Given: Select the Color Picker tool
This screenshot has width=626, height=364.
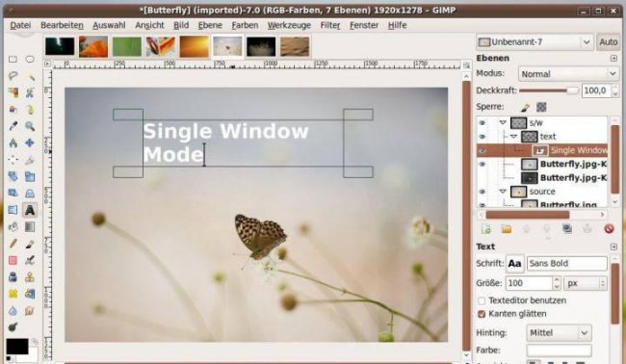Looking at the screenshot, I should pos(13,126).
